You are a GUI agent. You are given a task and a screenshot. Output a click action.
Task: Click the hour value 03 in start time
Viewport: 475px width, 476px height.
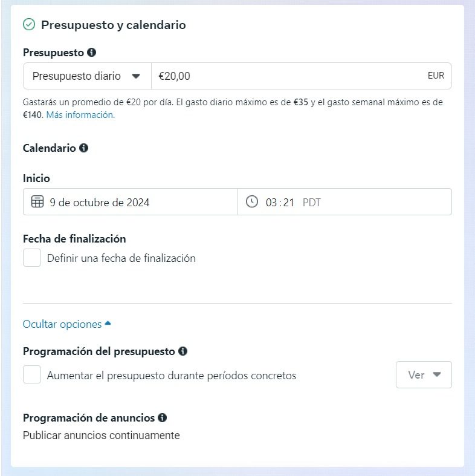pyautogui.click(x=271, y=203)
